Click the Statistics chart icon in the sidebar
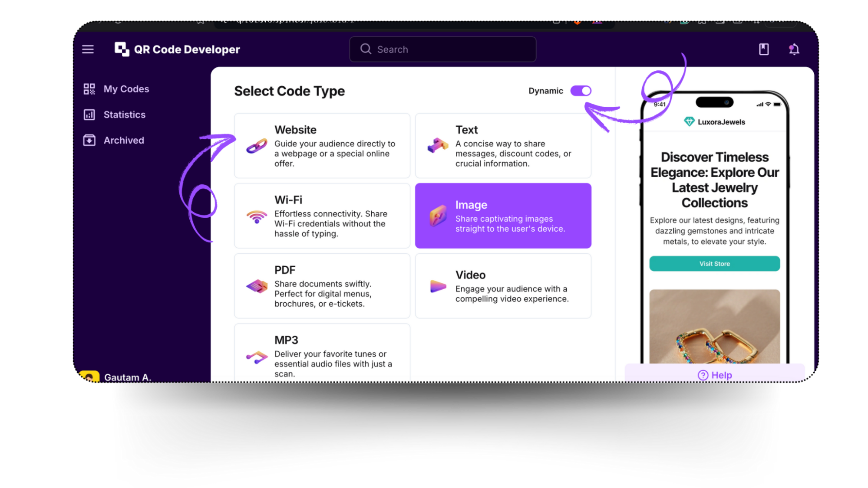Screen dimensions: 868x488 point(89,114)
